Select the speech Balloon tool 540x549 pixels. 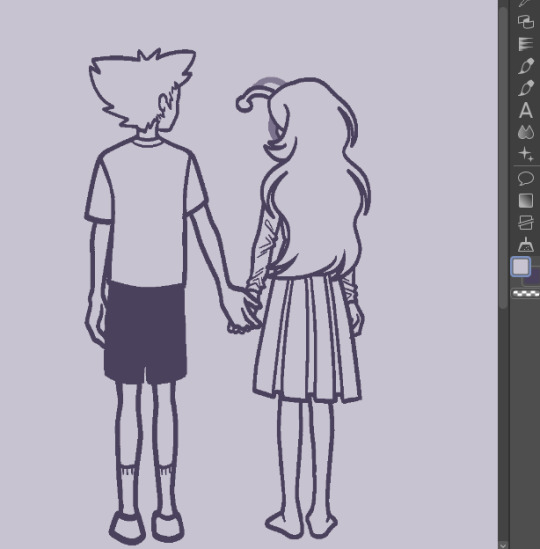[x=526, y=179]
